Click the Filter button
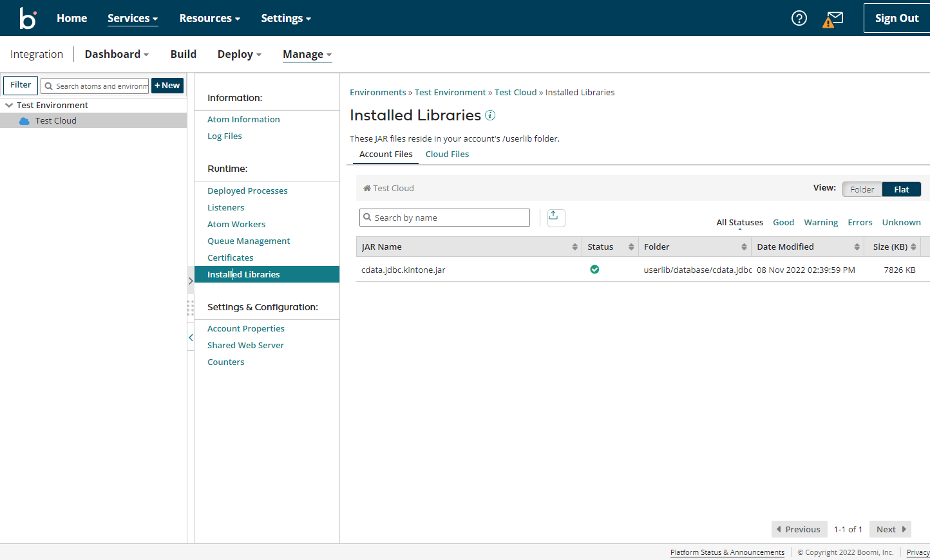The image size is (930, 560). 21,85
